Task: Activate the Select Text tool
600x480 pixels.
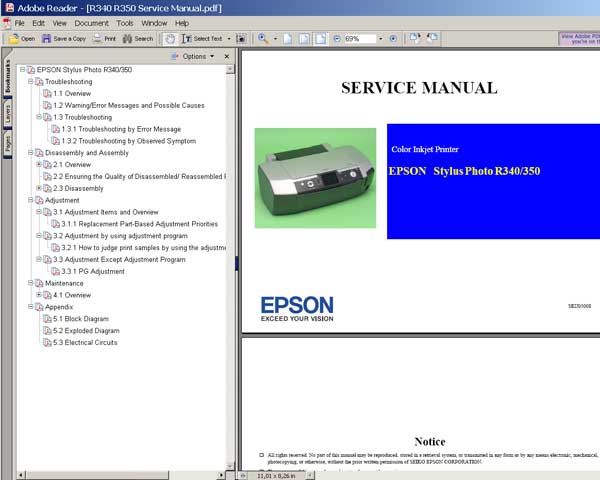Action: click(x=202, y=39)
